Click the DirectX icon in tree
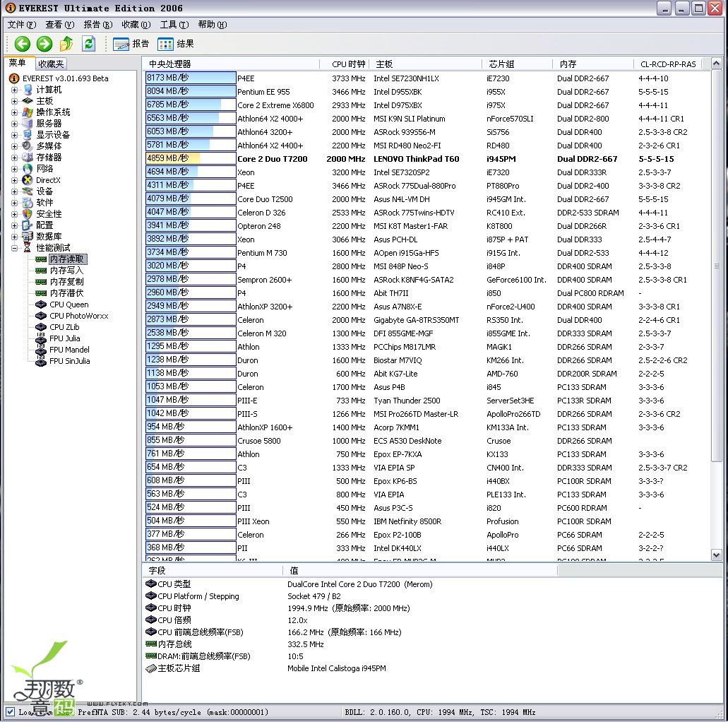 pos(28,180)
